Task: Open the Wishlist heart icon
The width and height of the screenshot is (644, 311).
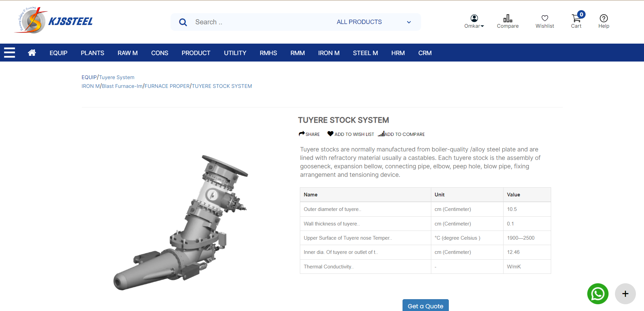Action: point(545,18)
